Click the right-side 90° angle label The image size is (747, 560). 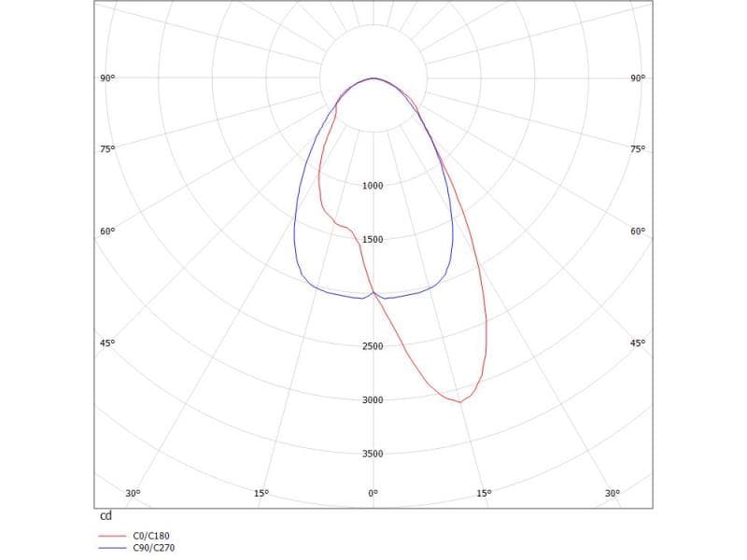tap(638, 78)
